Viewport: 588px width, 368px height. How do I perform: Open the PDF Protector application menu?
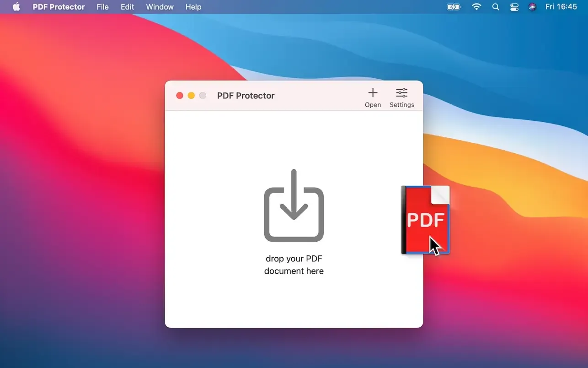[59, 7]
